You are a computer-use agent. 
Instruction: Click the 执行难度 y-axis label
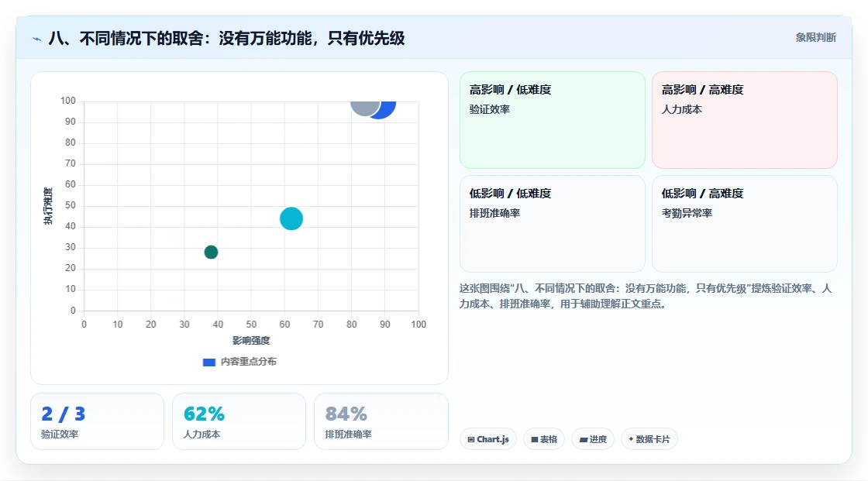[x=48, y=206]
